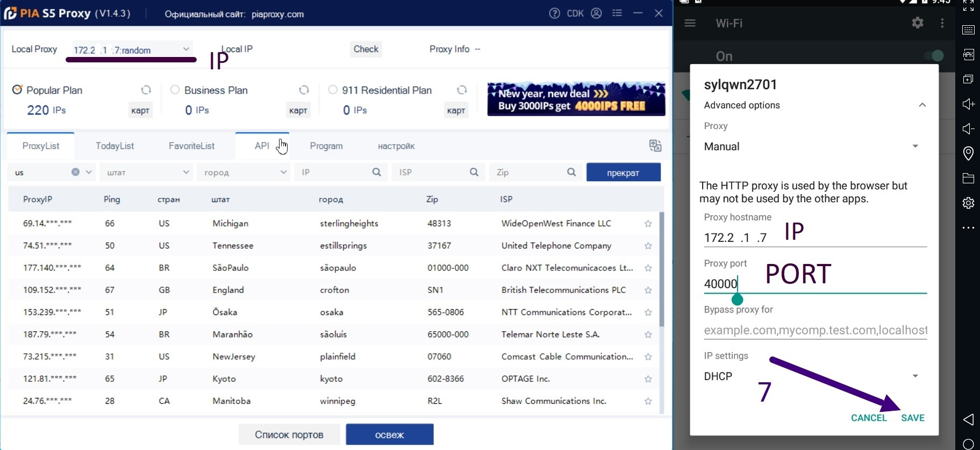
Task: Click the Список портов button
Action: click(x=289, y=434)
